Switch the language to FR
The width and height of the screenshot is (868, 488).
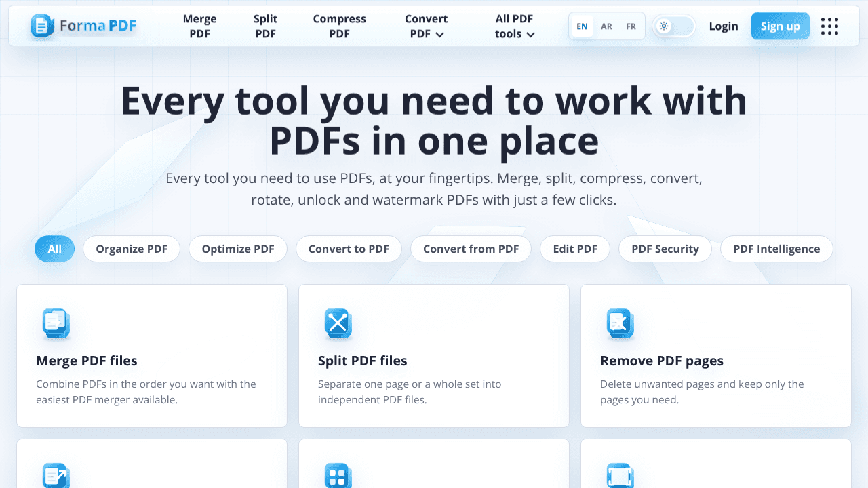[631, 26]
